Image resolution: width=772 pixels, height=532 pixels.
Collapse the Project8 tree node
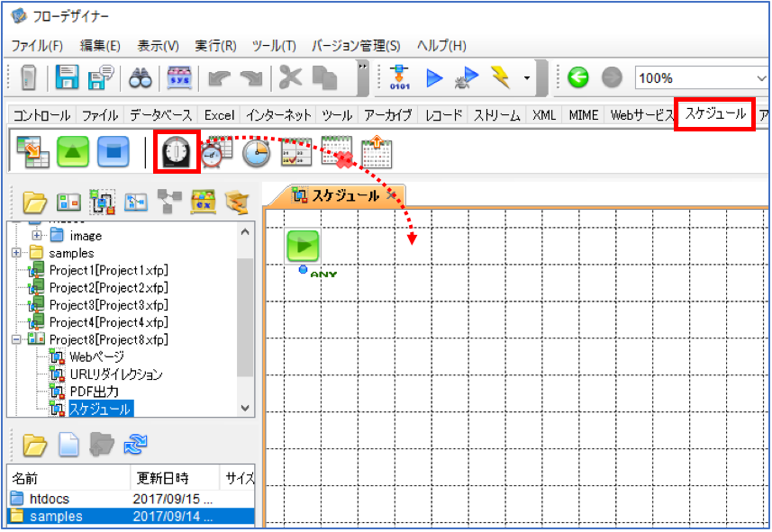click(x=17, y=339)
